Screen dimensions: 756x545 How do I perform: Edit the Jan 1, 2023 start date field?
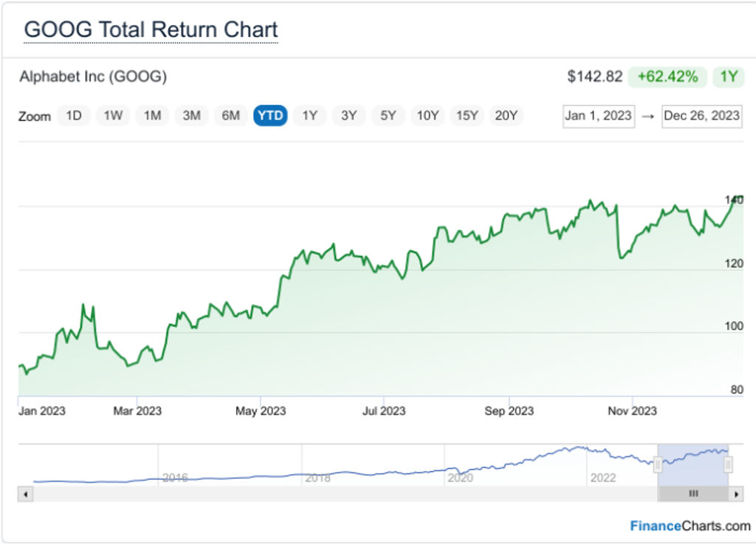click(x=598, y=116)
